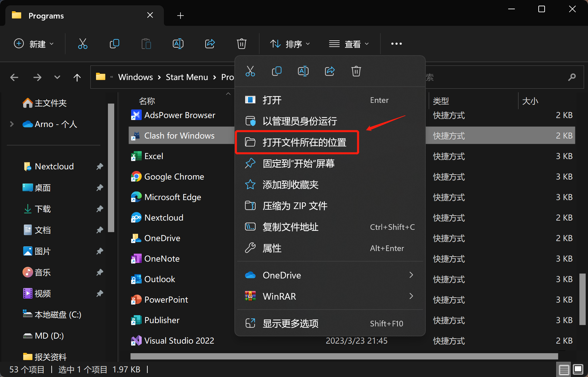Choose 压缩为 ZIP 文件 menu item
The height and width of the screenshot is (377, 588).
click(x=330, y=206)
